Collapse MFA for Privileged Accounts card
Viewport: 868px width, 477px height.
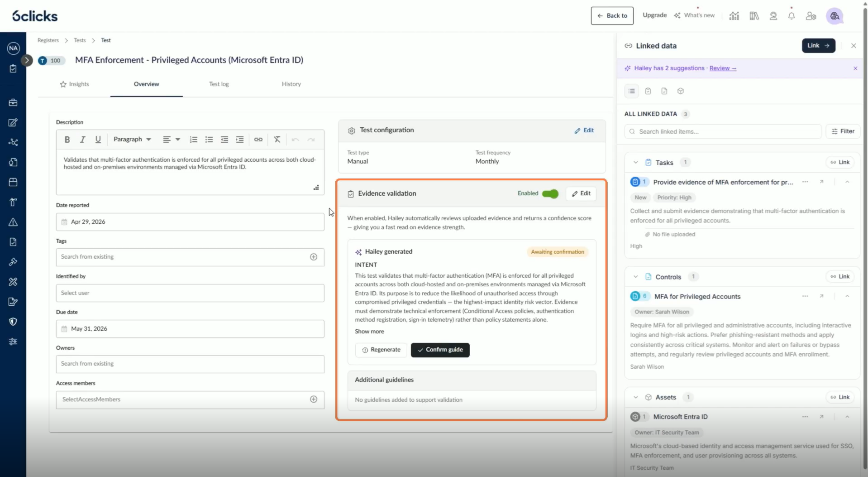tap(847, 296)
